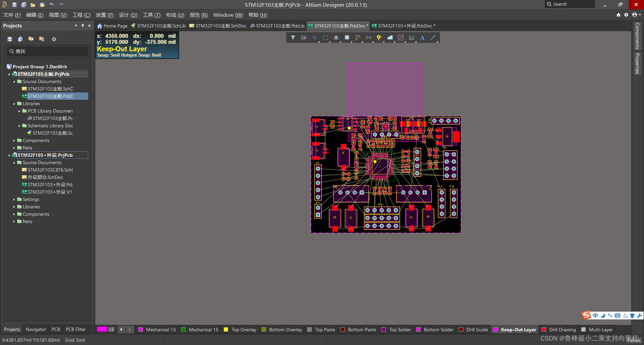Click the Open Project folder icon
644x345 pixels.
[x=42, y=5]
